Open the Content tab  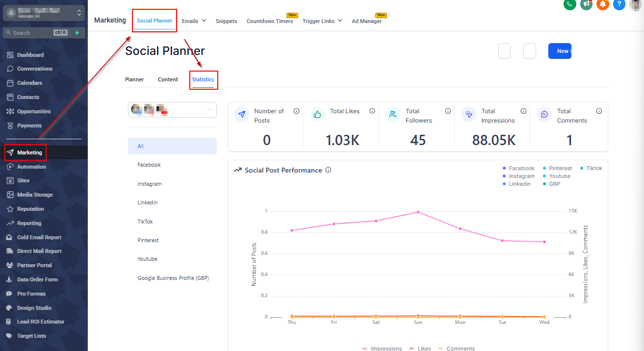point(168,79)
